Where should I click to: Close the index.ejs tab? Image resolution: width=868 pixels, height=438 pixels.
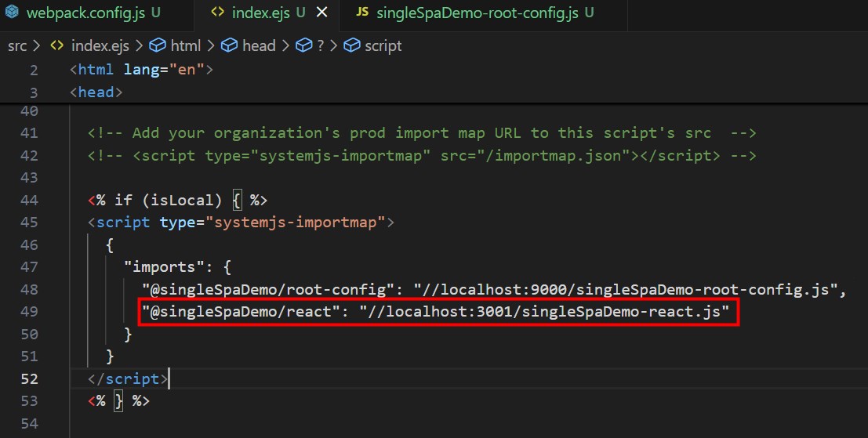[321, 13]
